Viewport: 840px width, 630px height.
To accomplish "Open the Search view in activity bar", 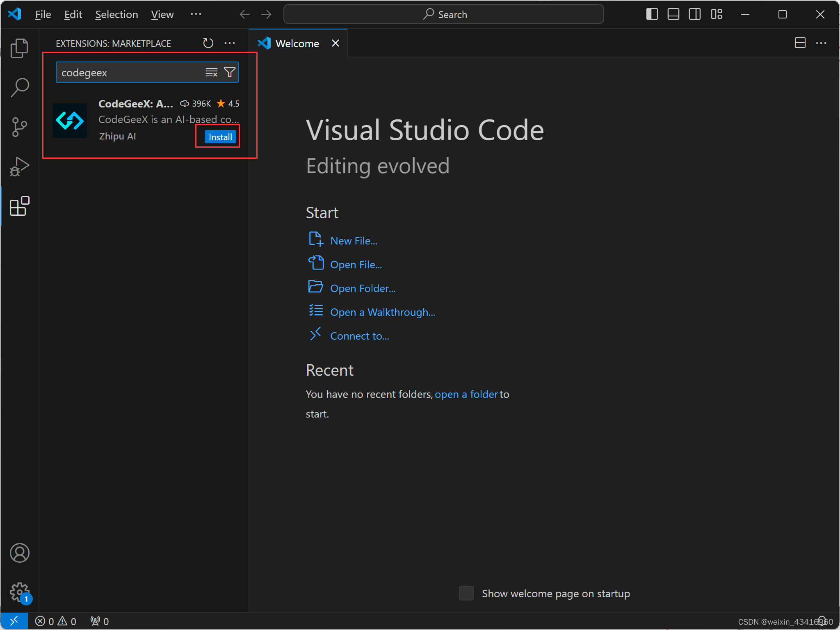I will click(x=19, y=88).
